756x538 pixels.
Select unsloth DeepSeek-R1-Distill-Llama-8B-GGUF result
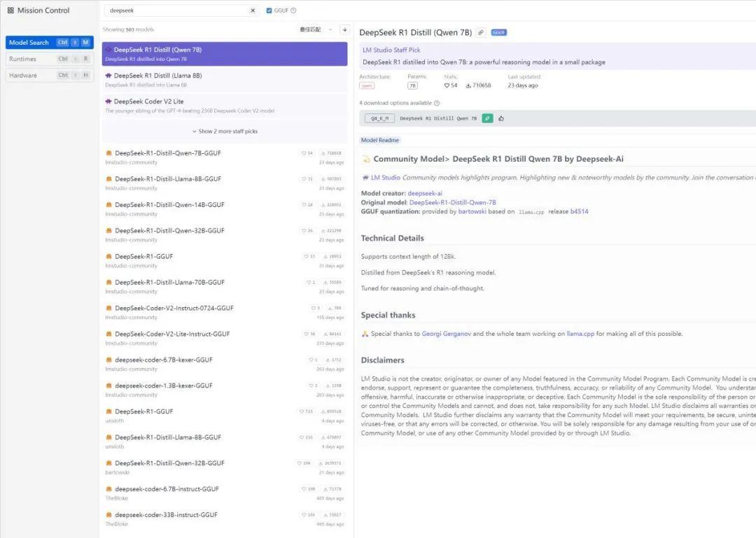coord(225,441)
